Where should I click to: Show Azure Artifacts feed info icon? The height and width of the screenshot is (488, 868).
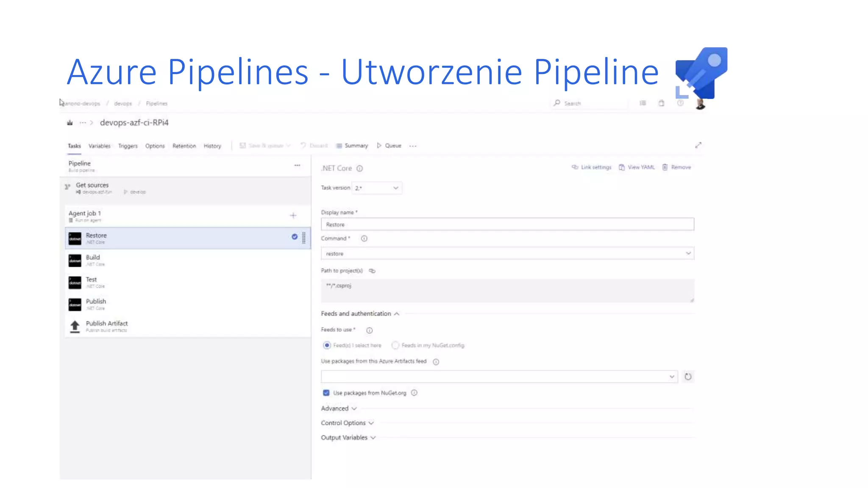(x=436, y=362)
